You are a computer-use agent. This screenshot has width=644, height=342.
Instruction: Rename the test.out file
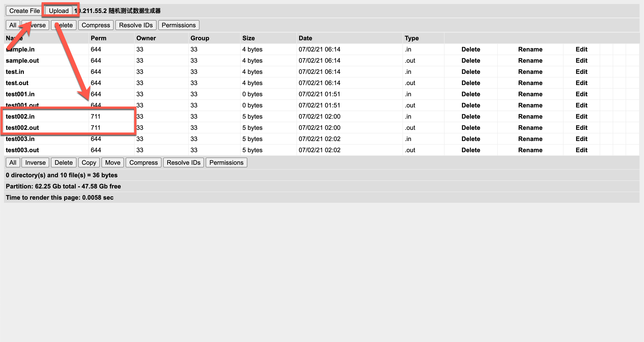tap(530, 83)
